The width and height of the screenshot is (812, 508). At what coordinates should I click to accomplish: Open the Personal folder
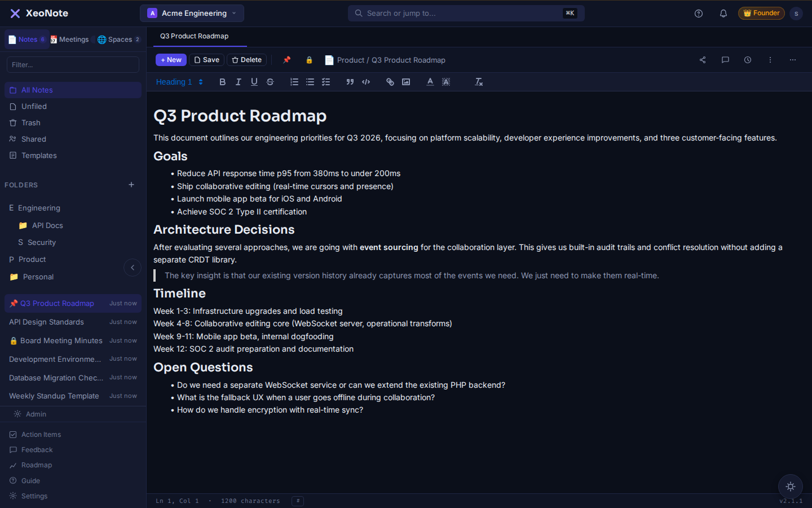[x=73, y=277]
